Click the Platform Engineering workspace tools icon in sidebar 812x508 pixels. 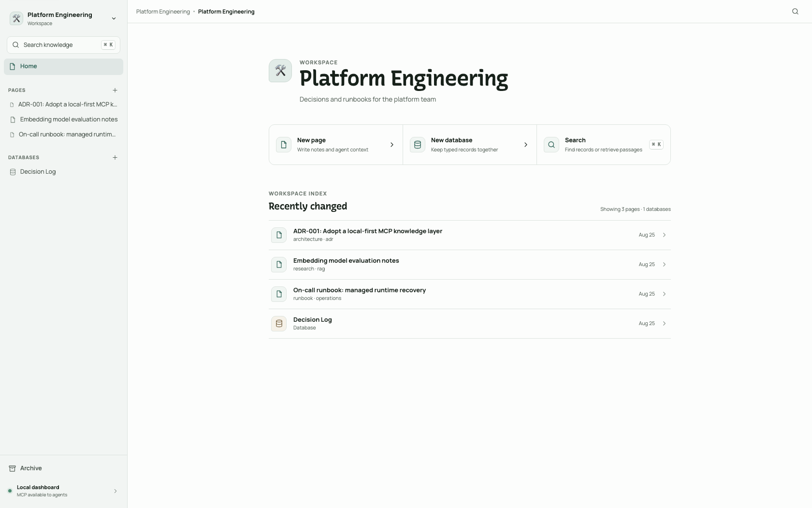pos(16,18)
